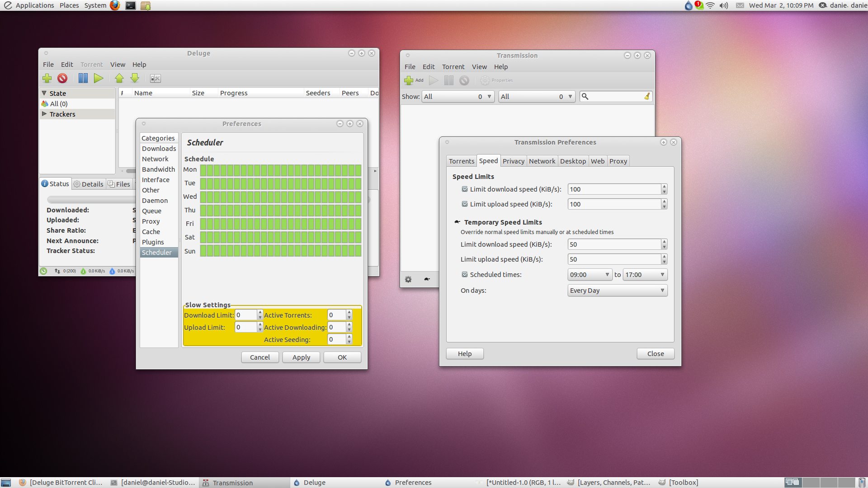Click first Monday schedule cell
The height and width of the screenshot is (488, 868).
point(203,170)
